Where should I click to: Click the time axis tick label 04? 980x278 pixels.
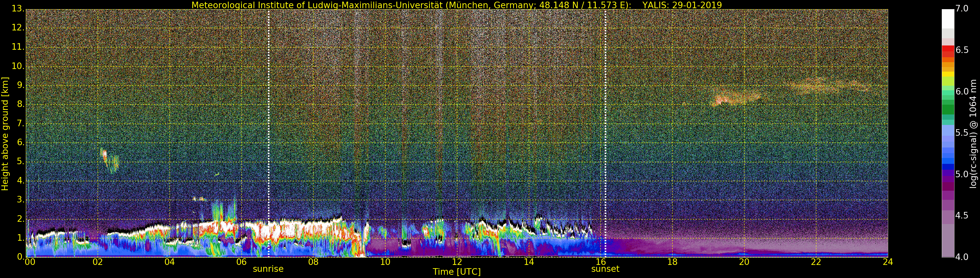[x=170, y=262]
